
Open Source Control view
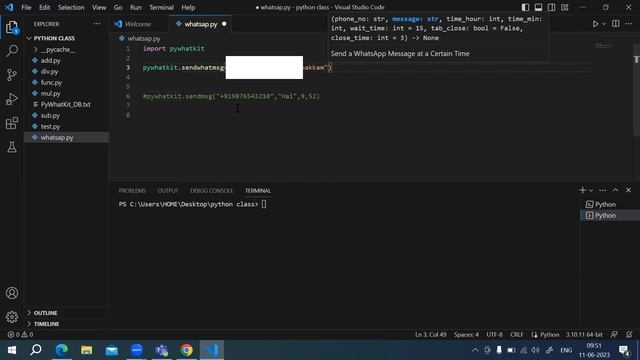point(12,75)
